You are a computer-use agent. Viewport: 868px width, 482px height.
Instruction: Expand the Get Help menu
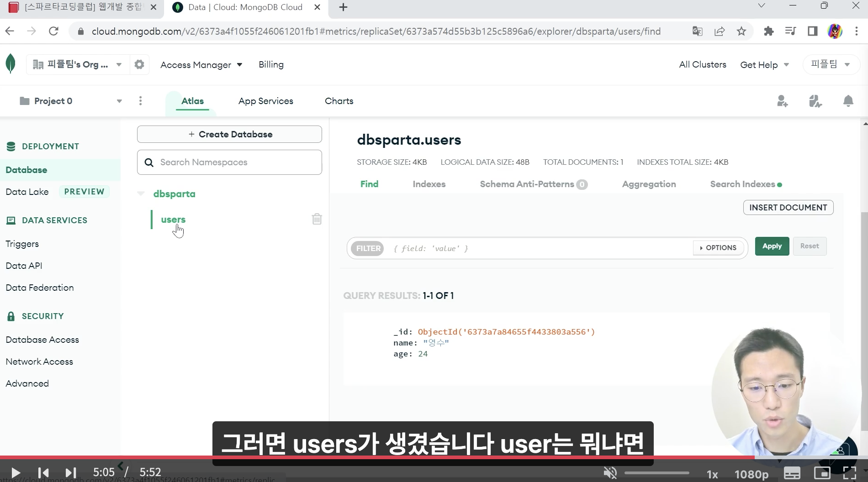point(764,65)
